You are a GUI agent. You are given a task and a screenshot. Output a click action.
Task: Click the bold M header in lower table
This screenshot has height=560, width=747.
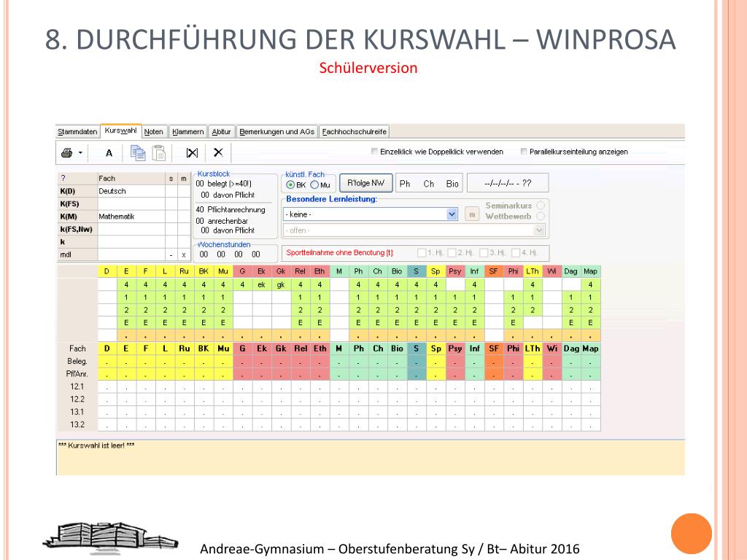click(338, 349)
